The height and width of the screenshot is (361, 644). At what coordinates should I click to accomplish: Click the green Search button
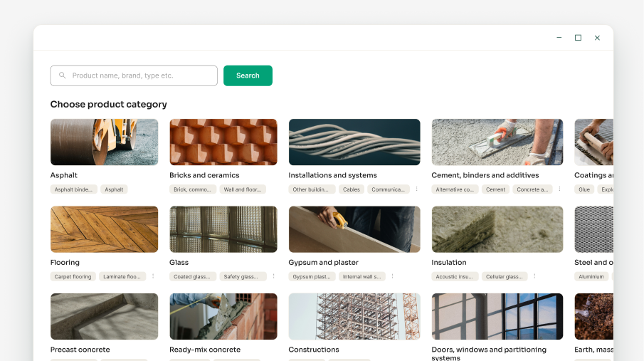248,75
